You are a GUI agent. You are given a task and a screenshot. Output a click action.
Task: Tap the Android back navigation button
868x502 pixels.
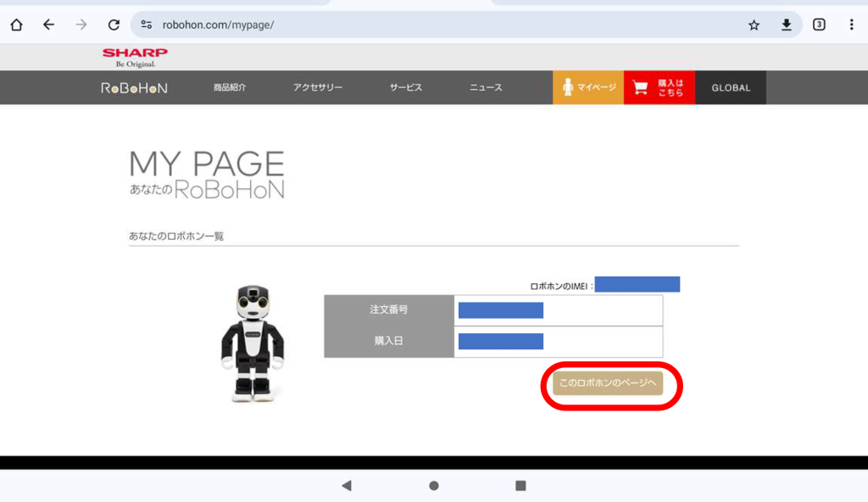click(347, 486)
